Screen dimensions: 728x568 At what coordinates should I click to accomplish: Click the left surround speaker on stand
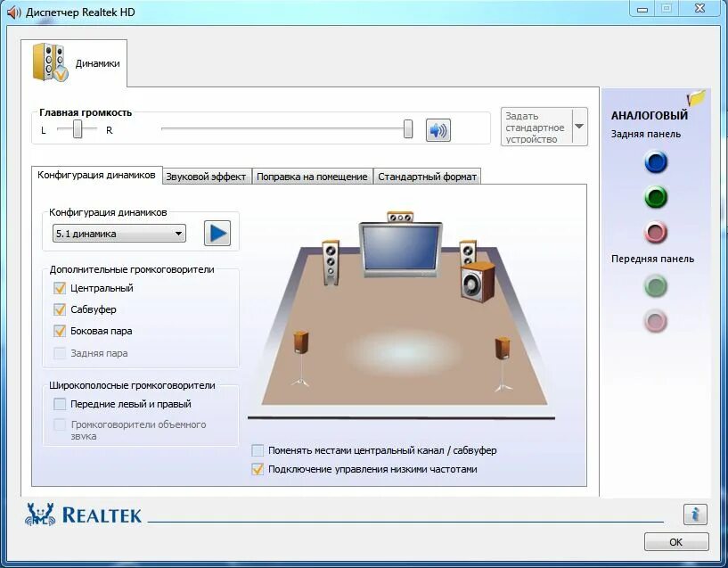click(x=300, y=358)
